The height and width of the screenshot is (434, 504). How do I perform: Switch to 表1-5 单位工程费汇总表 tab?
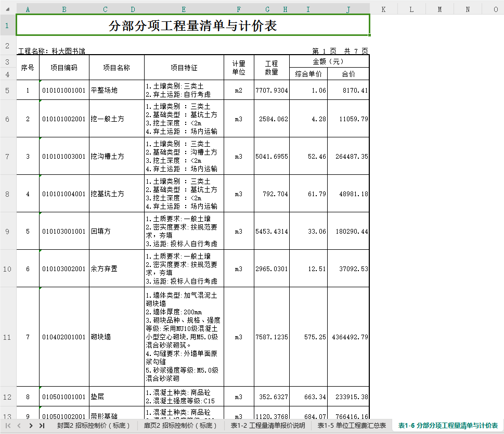(352, 426)
